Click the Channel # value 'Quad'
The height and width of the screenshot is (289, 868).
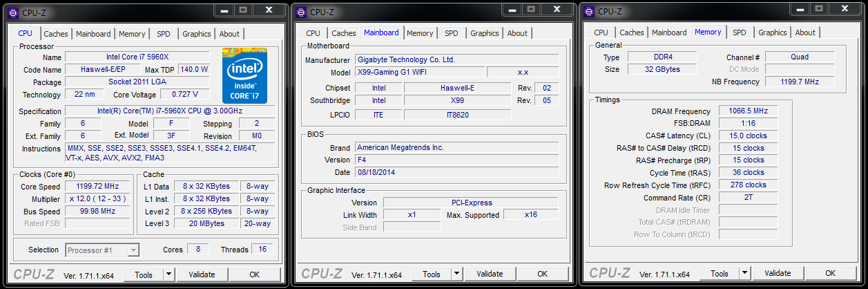point(800,57)
